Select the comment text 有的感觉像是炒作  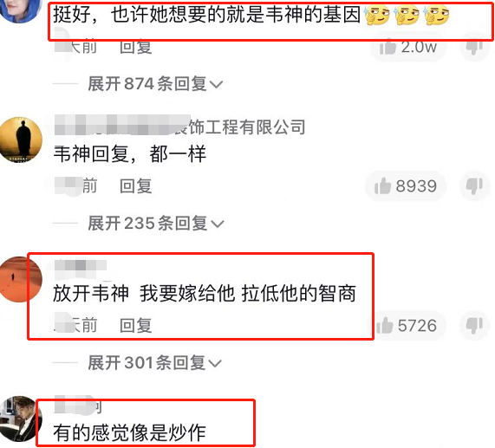(129, 432)
